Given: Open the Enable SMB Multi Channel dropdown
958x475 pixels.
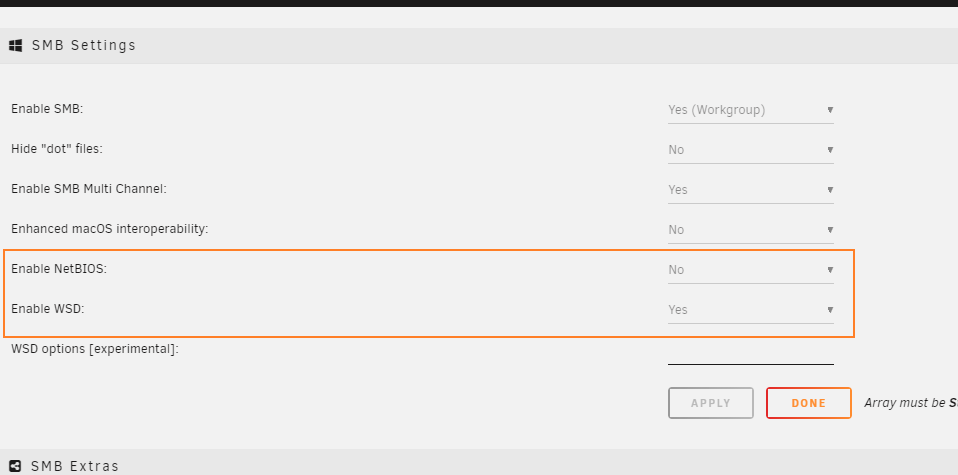Looking at the screenshot, I should tap(750, 190).
